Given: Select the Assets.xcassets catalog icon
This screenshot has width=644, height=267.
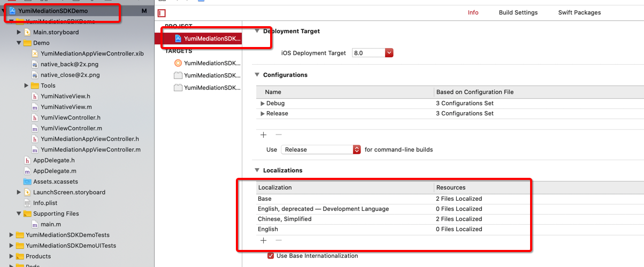Looking at the screenshot, I should (x=28, y=182).
